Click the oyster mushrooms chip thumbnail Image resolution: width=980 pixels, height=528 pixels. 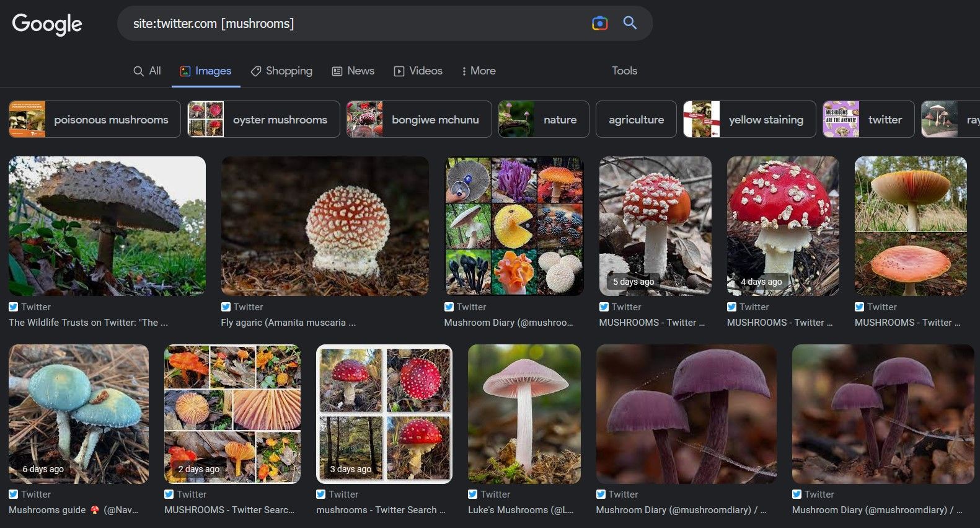(206, 119)
